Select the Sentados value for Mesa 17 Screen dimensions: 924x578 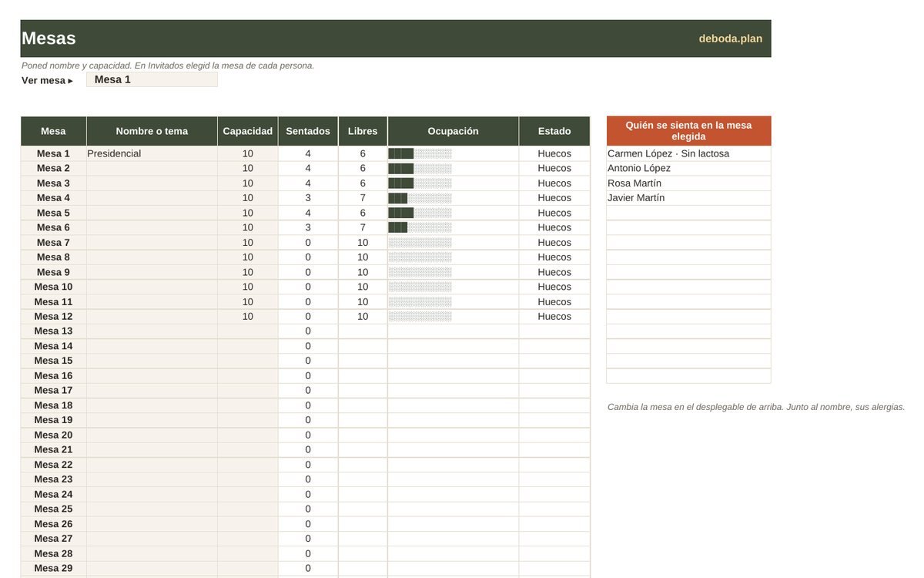[308, 390]
